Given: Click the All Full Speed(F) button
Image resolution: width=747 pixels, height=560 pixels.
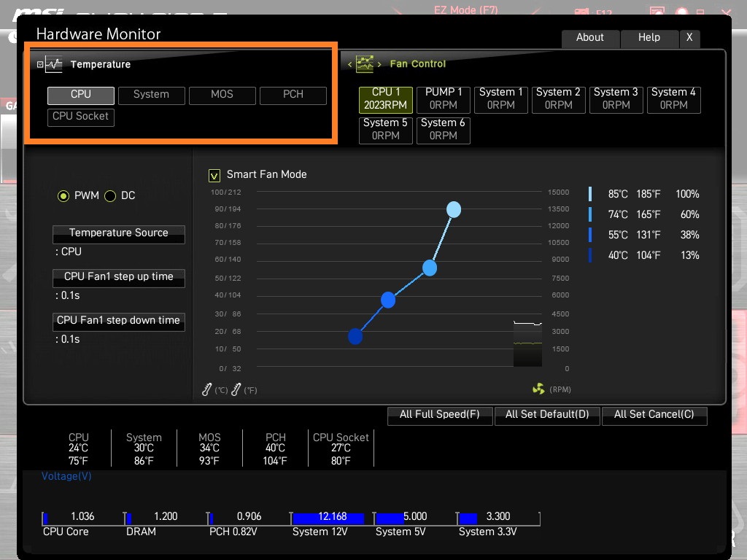Looking at the screenshot, I should [440, 415].
